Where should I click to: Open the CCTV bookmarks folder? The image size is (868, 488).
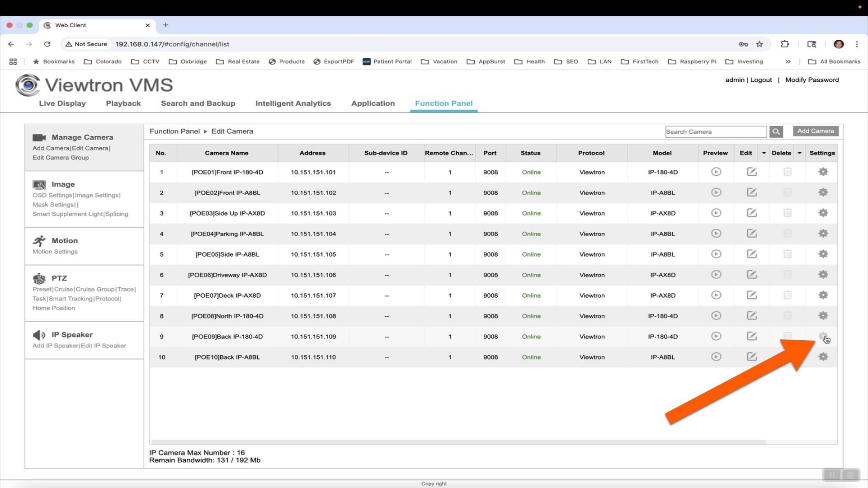145,61
